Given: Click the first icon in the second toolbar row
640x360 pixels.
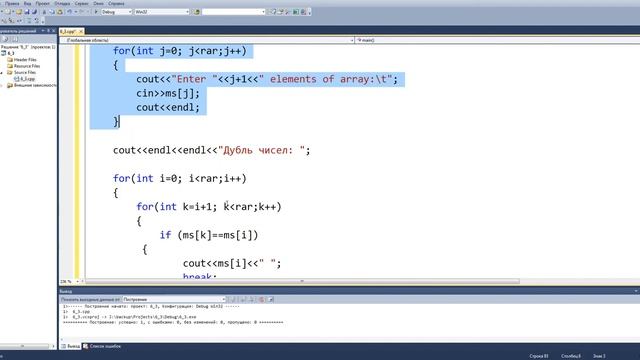Looking at the screenshot, I should point(4,20).
